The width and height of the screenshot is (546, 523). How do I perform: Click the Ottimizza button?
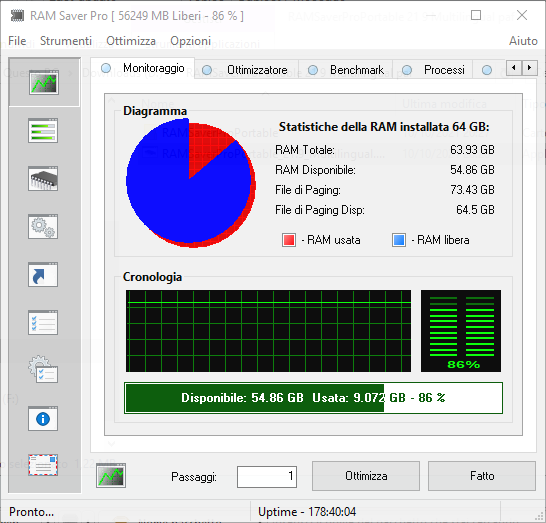coord(366,476)
